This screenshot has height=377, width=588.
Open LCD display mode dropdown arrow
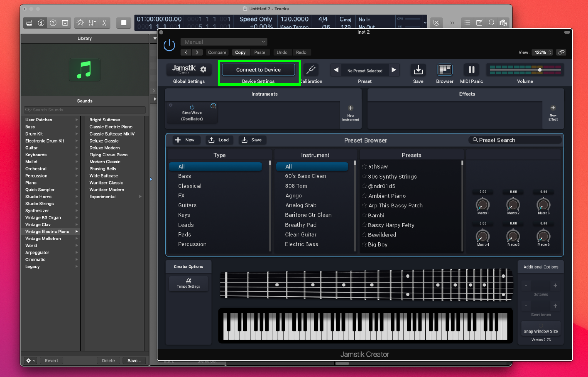(x=425, y=23)
